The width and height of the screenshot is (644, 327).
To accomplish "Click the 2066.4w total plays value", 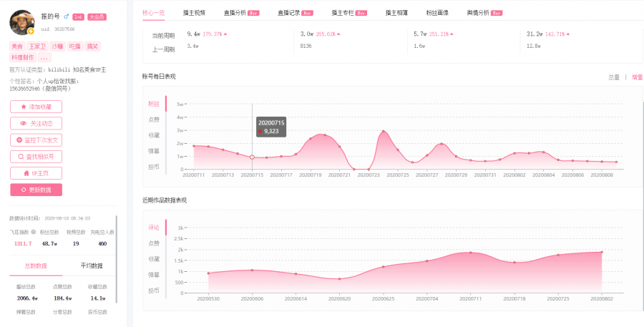I will 27,298.
